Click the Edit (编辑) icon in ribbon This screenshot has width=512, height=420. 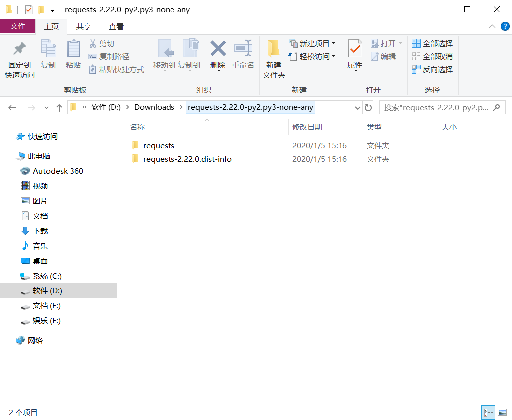coord(375,56)
